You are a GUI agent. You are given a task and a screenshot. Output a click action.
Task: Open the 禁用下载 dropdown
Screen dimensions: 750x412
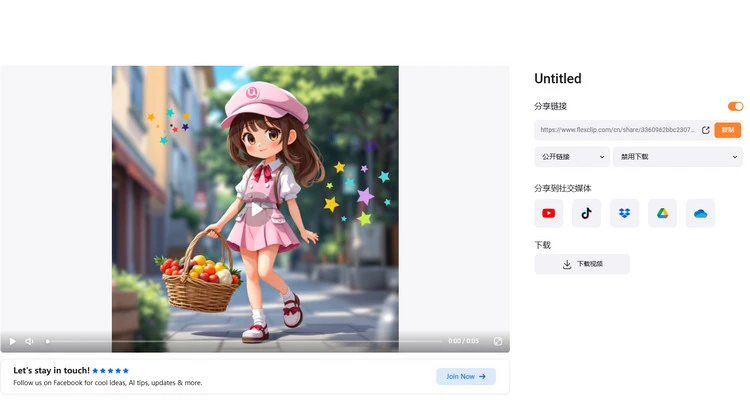coord(678,156)
